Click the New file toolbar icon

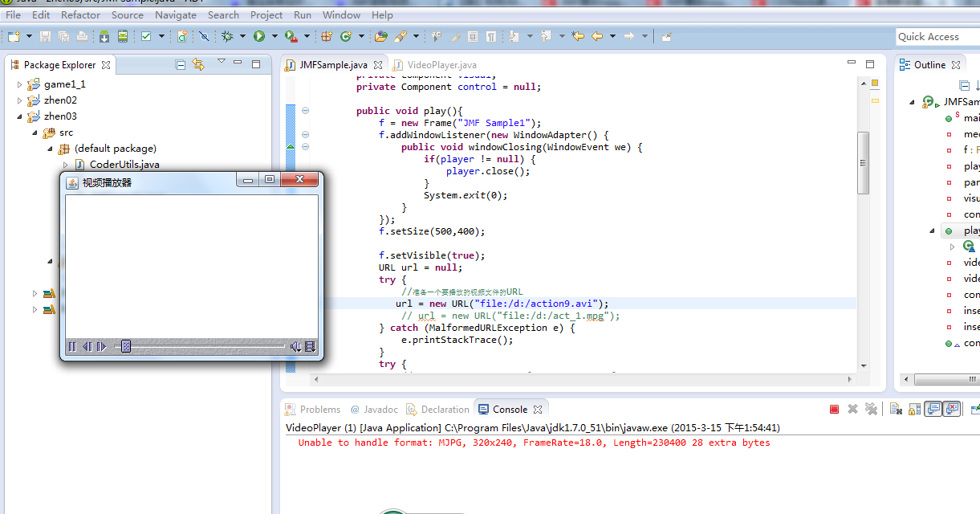pos(14,36)
